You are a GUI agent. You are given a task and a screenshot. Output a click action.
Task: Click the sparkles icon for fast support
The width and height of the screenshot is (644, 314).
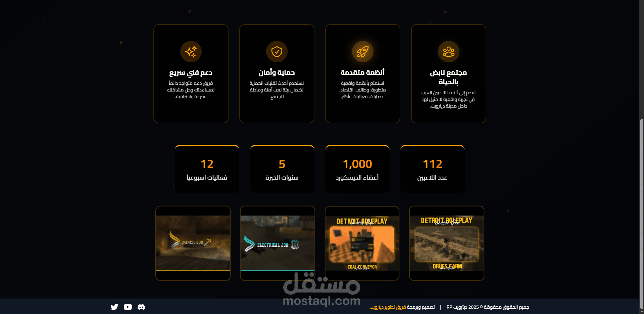191,52
